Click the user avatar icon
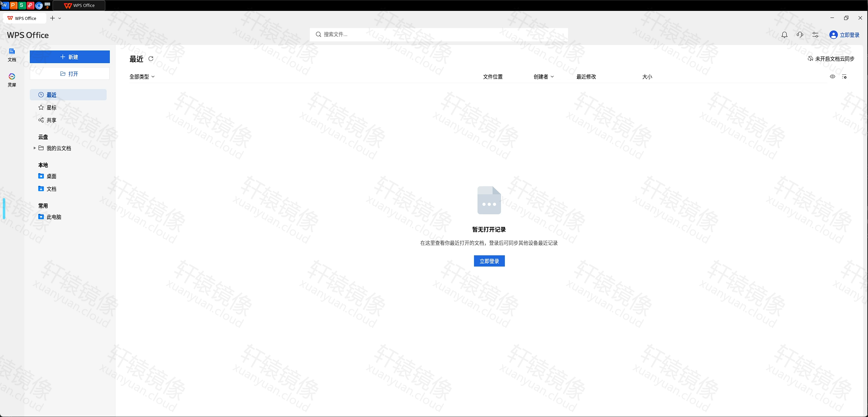 (834, 35)
